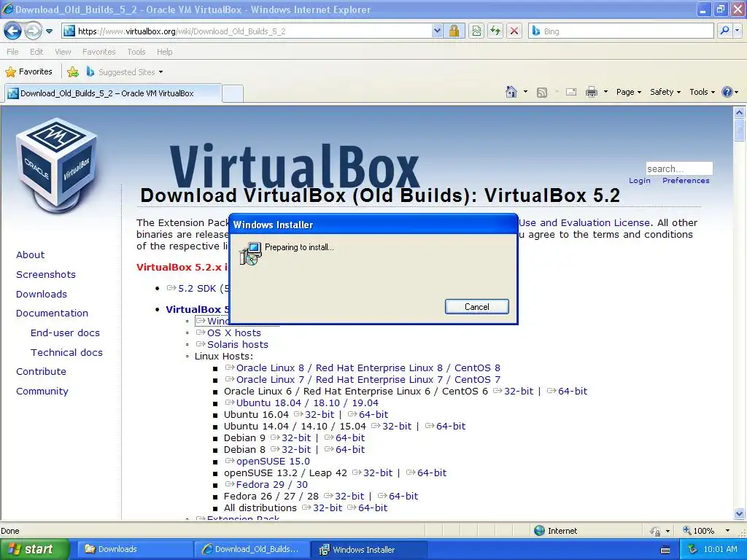Open search provider dropdown arrow
The image size is (747, 560).
coord(737,31)
